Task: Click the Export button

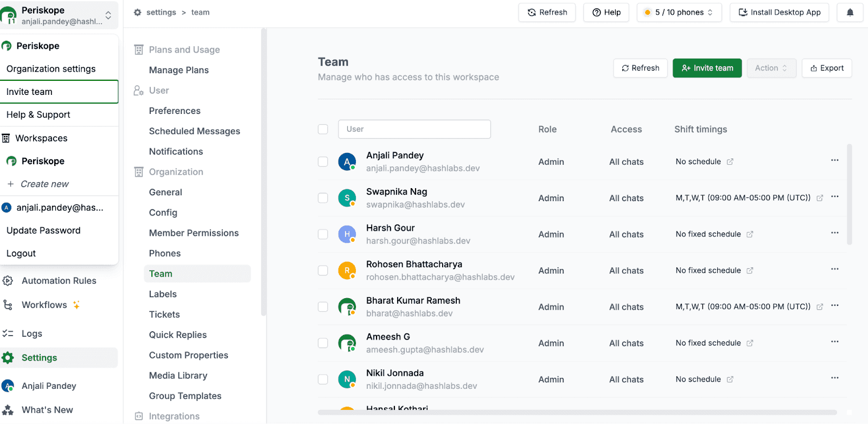Action: [827, 68]
